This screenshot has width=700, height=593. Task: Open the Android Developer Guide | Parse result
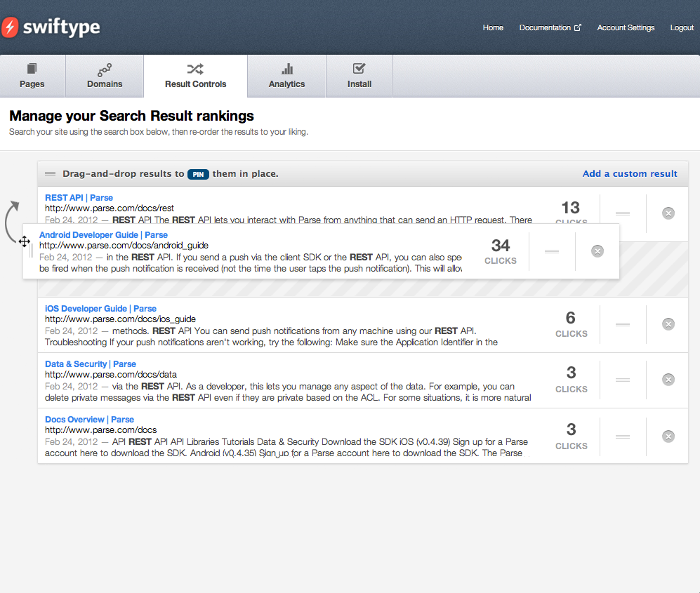pyautogui.click(x=103, y=234)
